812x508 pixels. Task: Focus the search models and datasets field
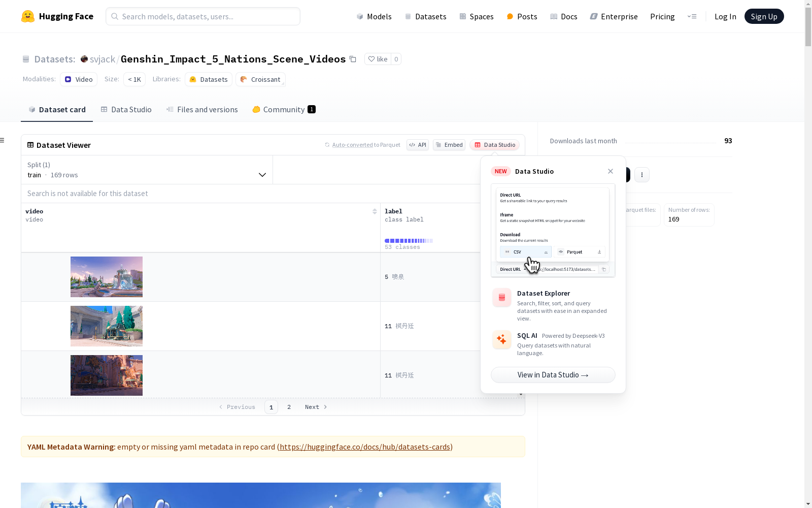click(x=203, y=16)
